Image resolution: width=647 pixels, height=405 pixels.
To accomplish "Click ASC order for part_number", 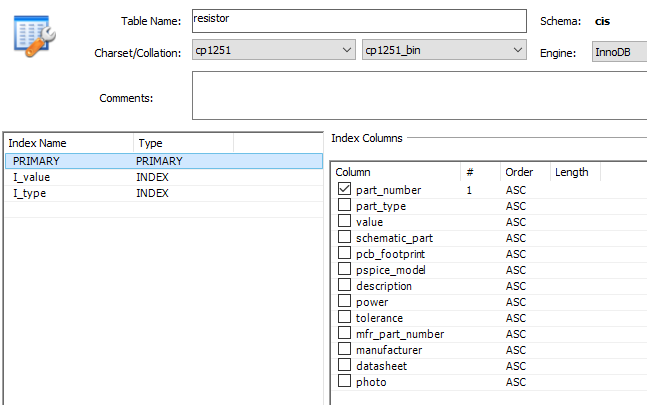I will pyautogui.click(x=516, y=190).
